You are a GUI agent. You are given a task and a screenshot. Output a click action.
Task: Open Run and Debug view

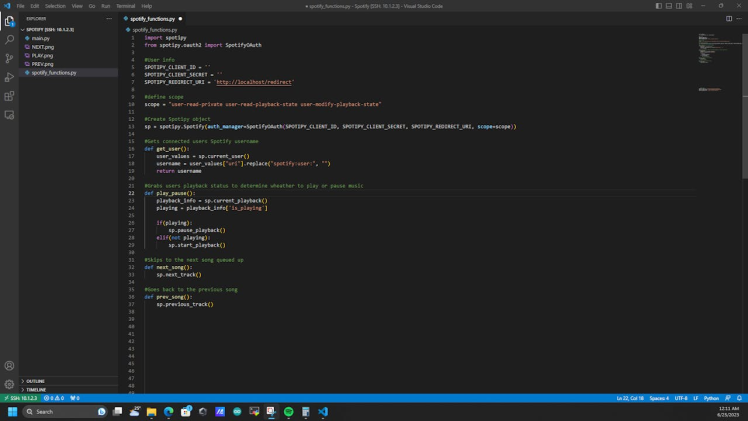pyautogui.click(x=10, y=77)
